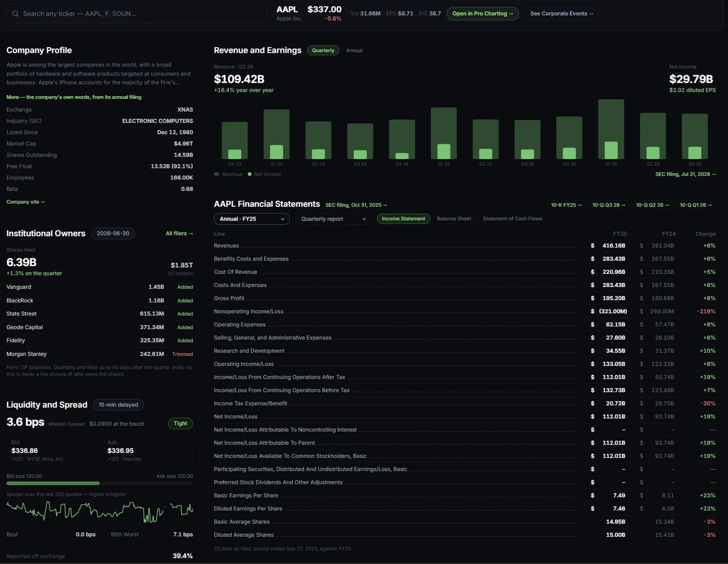Viewport: 728px width, 564px height.
Task: Toggle the Net income legend swatch
Action: pos(250,174)
